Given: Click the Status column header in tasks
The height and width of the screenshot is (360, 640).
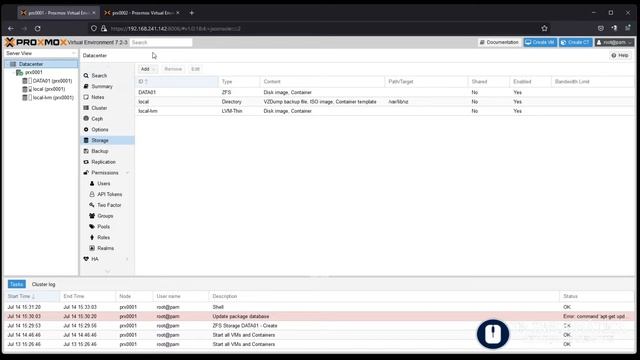Looking at the screenshot, I should point(597,296).
